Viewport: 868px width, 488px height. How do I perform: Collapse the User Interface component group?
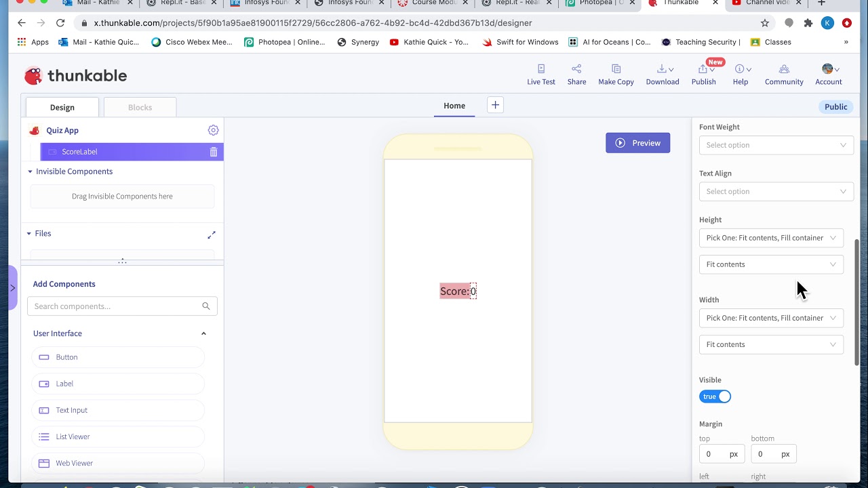(203, 333)
